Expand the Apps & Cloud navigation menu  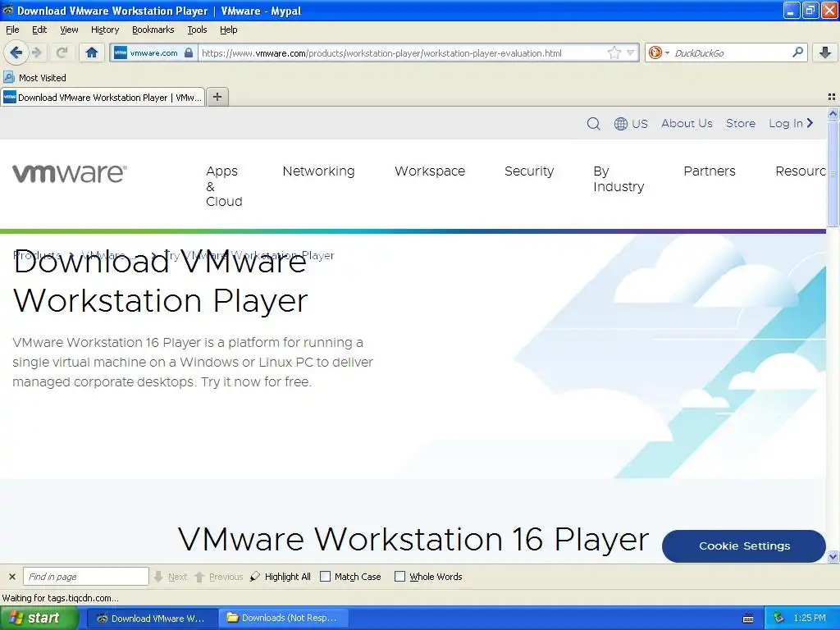[224, 186]
